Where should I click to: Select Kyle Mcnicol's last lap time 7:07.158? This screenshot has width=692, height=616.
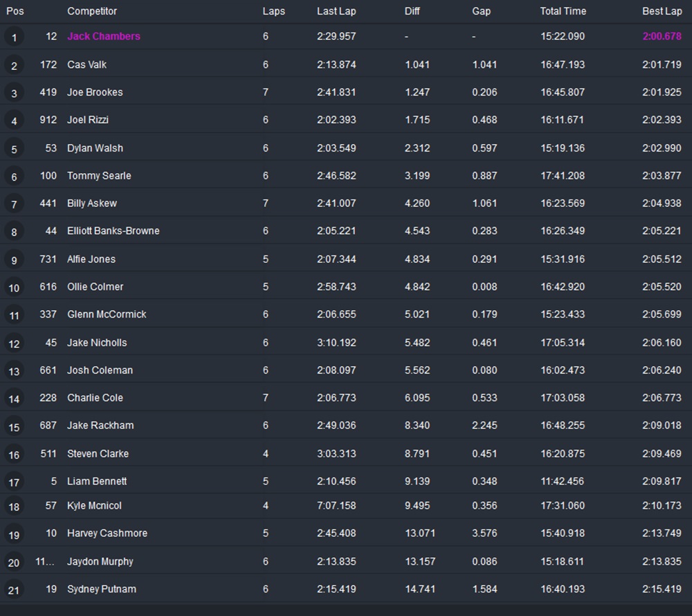(x=336, y=505)
